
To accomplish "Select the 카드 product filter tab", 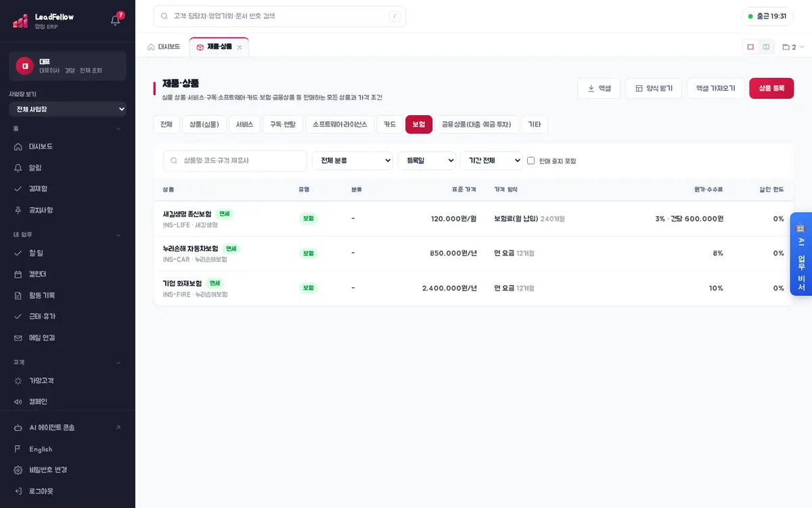I will [x=390, y=125].
